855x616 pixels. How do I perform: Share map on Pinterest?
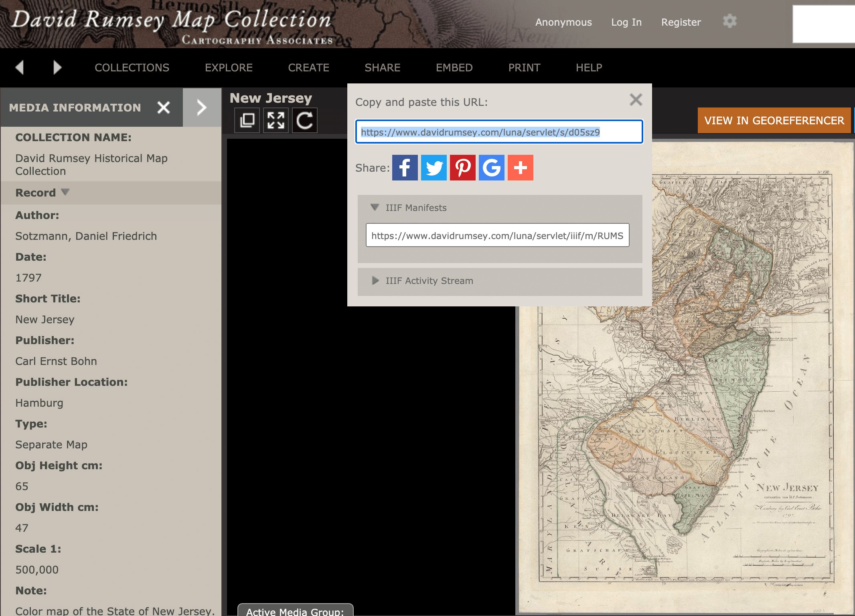tap(463, 168)
